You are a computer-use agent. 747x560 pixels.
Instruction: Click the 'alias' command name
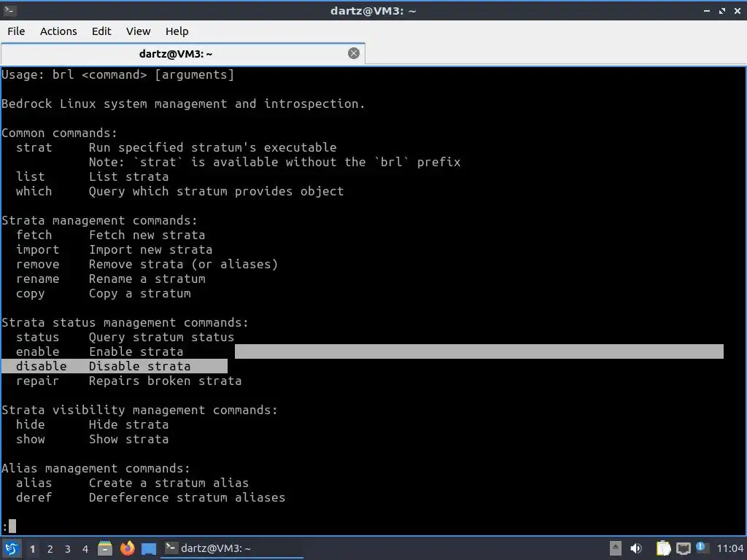pos(34,483)
